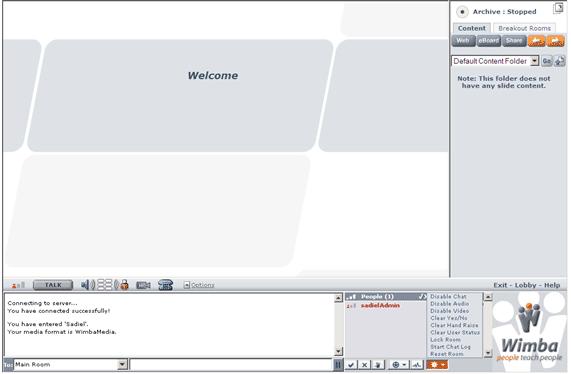Click the Yes checkmark response button
571x374 pixels.
351,365
